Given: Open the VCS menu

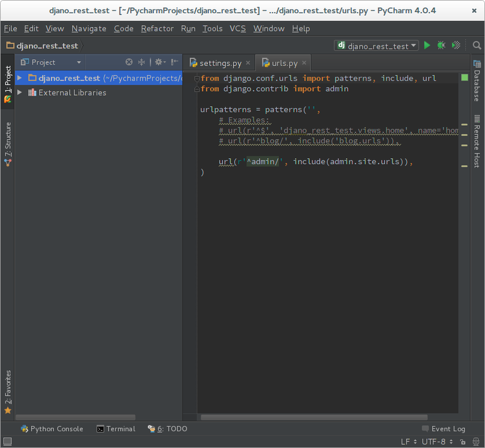Looking at the screenshot, I should click(x=237, y=28).
